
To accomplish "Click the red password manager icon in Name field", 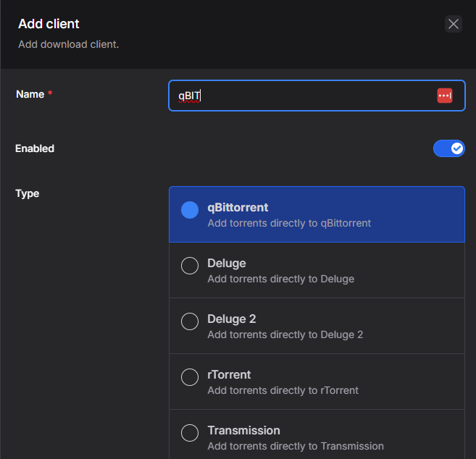I will [444, 96].
